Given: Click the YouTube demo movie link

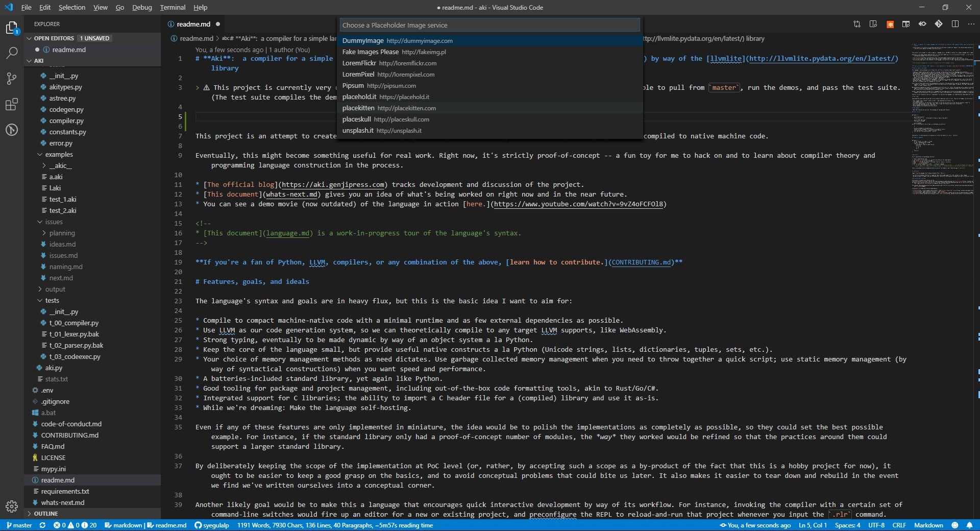Looking at the screenshot, I should 578,204.
